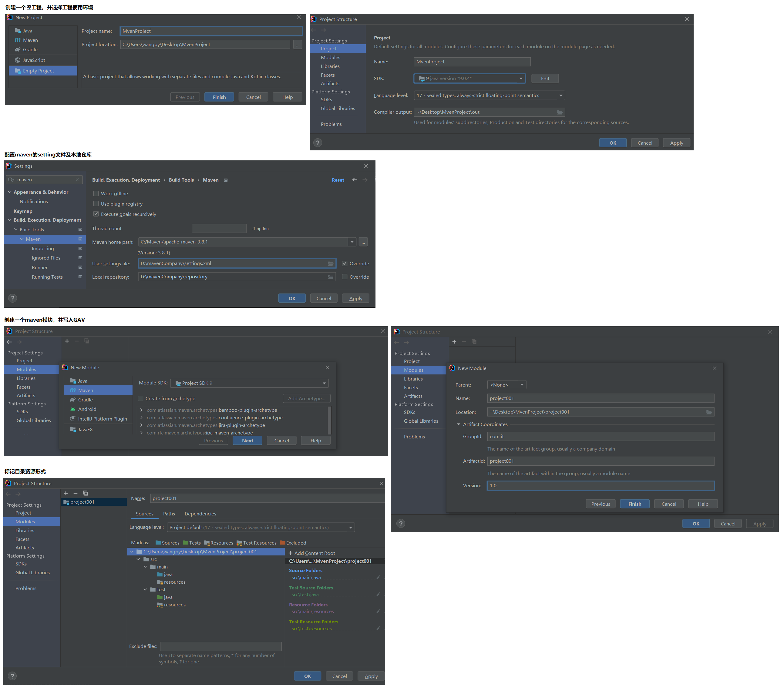Enable the Work offline checkbox

pyautogui.click(x=96, y=194)
